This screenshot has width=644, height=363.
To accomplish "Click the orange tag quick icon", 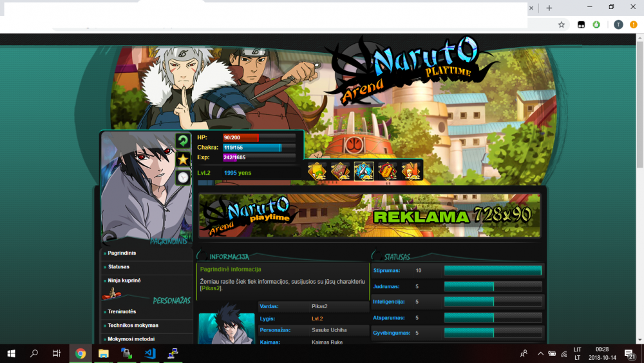I will [387, 171].
